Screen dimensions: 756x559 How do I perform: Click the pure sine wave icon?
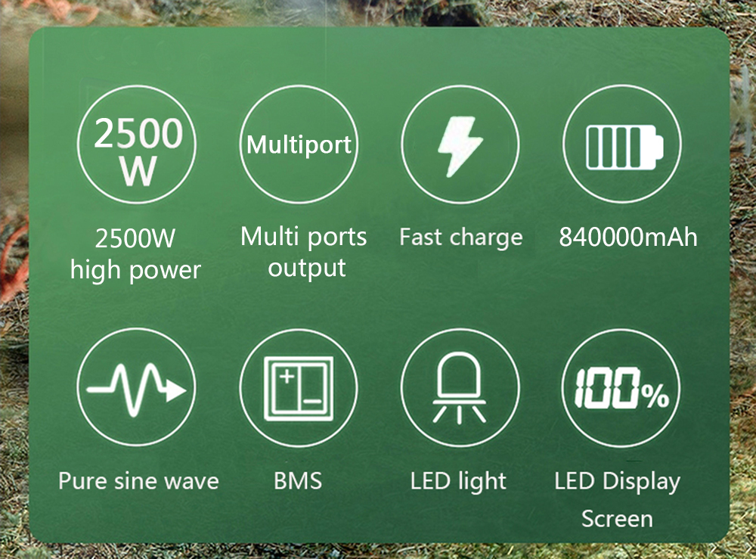136,388
